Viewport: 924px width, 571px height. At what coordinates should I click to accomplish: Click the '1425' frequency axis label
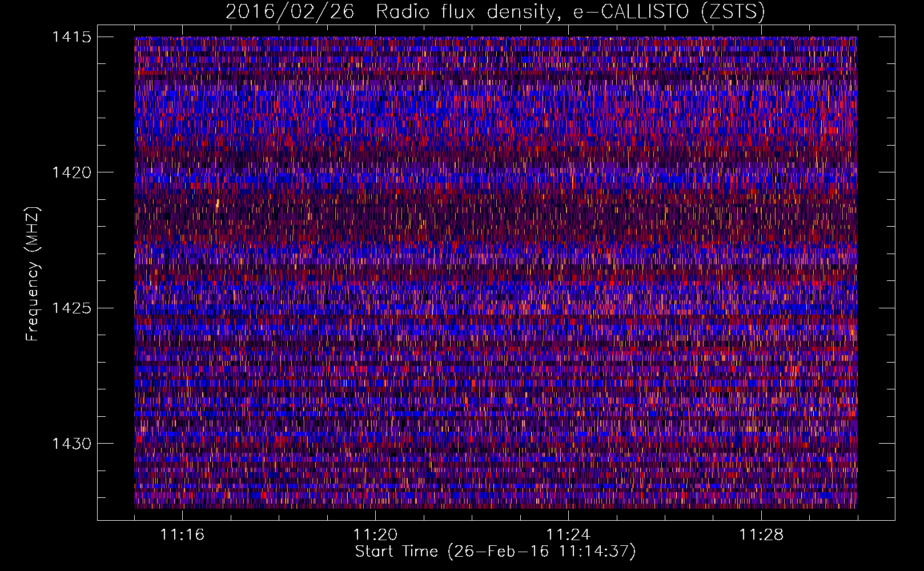pos(71,308)
